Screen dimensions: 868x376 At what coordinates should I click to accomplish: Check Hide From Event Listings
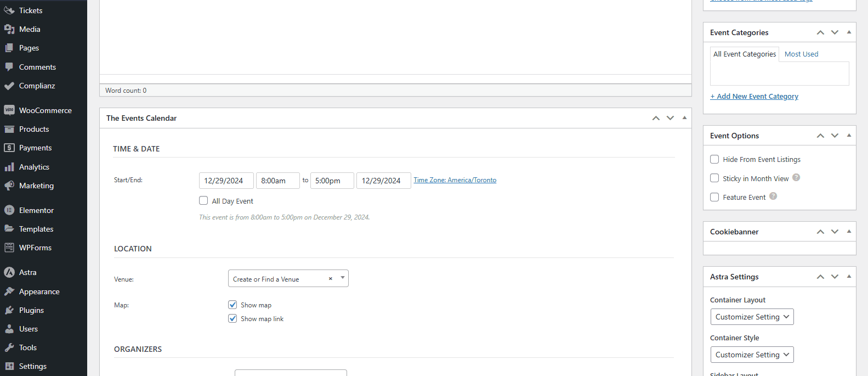[714, 159]
